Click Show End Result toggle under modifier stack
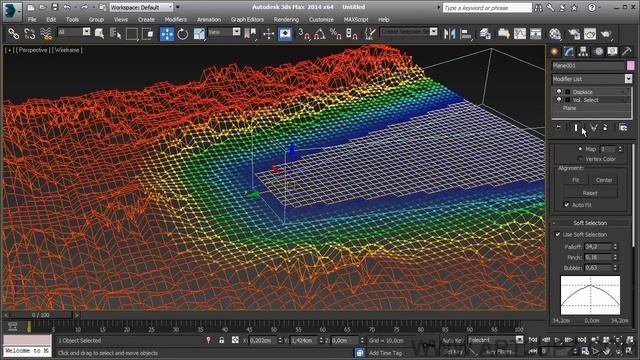 [x=576, y=128]
